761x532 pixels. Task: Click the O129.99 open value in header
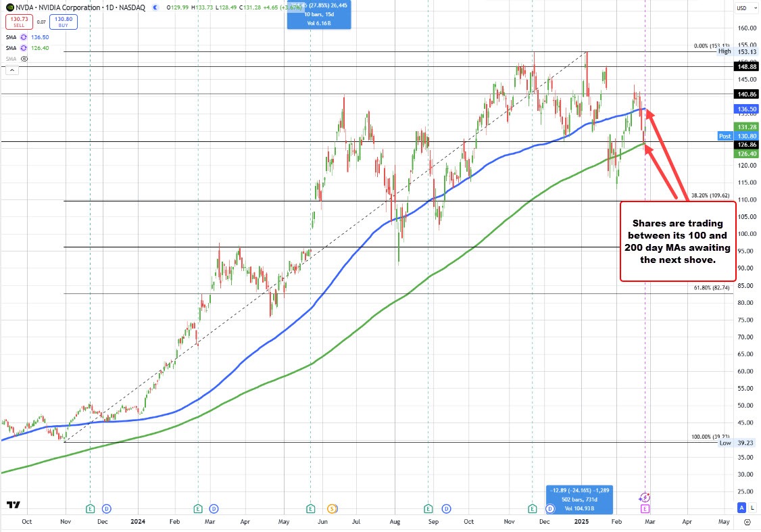(177, 7)
